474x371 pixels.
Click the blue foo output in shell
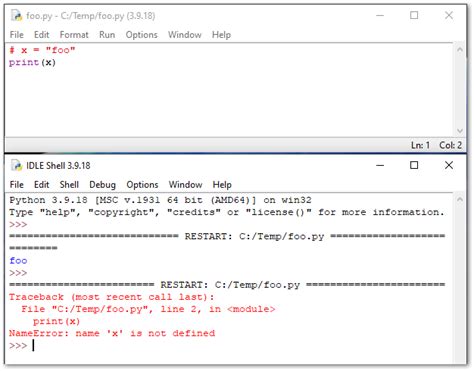pyautogui.click(x=18, y=261)
